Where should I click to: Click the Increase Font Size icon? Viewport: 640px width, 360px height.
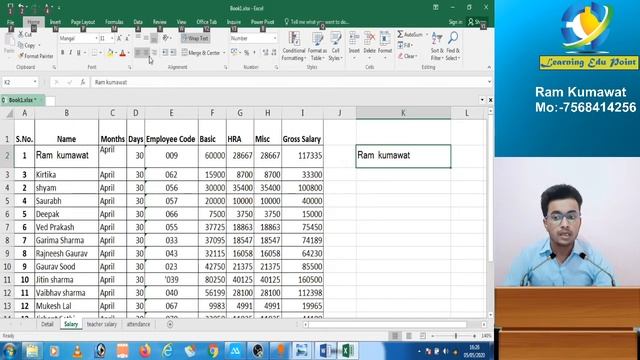[119, 38]
